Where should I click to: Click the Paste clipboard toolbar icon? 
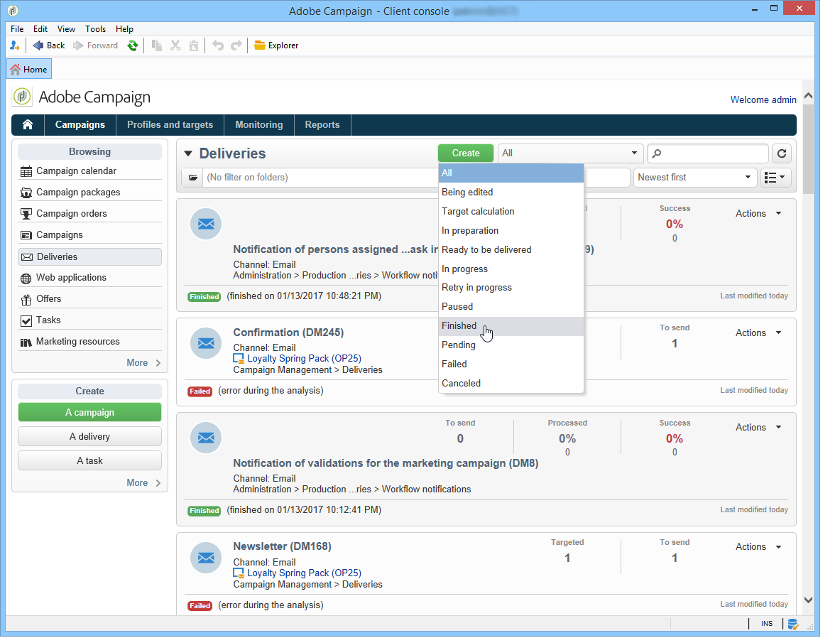click(194, 45)
